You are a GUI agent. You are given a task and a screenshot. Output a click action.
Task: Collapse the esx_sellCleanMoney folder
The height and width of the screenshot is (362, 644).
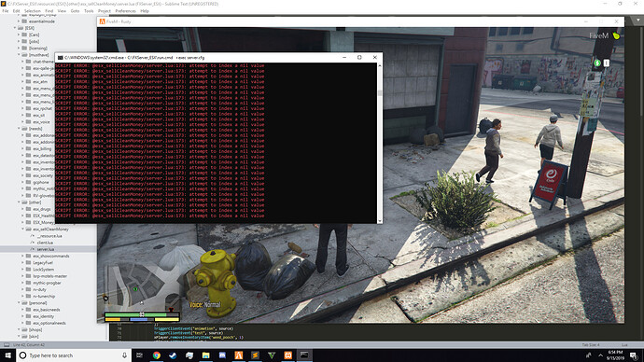[x=23, y=229]
